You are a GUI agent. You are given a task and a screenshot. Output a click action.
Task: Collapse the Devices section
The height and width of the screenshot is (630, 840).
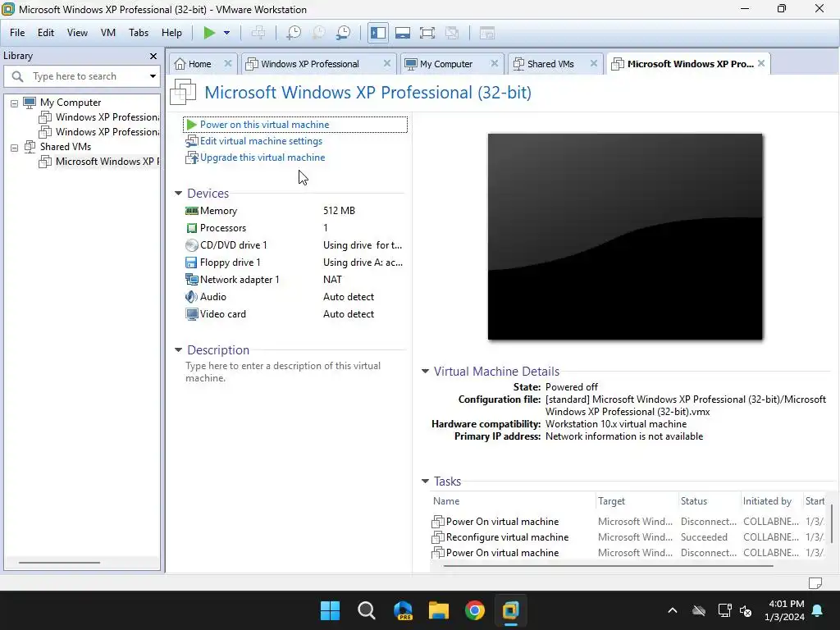(178, 194)
